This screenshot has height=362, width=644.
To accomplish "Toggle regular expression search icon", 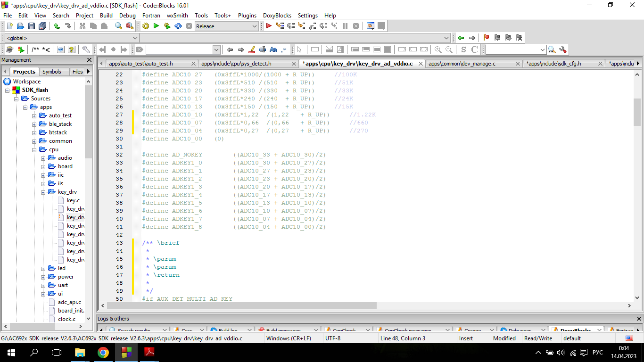I will [x=284, y=49].
